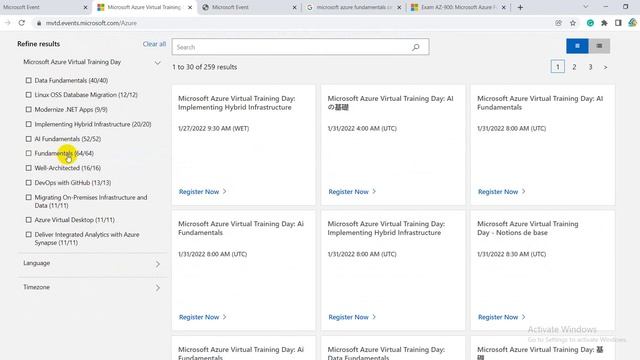Click the green Grammarly extension icon

point(590,23)
